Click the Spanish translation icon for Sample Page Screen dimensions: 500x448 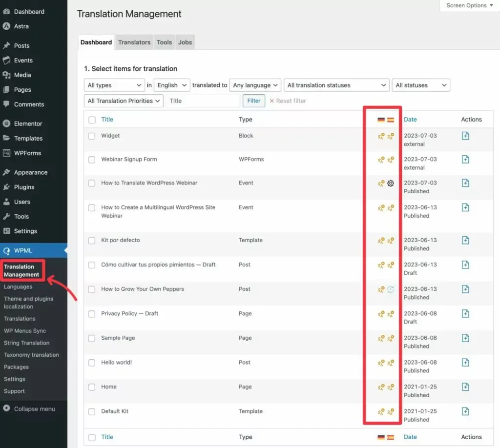[391, 338]
